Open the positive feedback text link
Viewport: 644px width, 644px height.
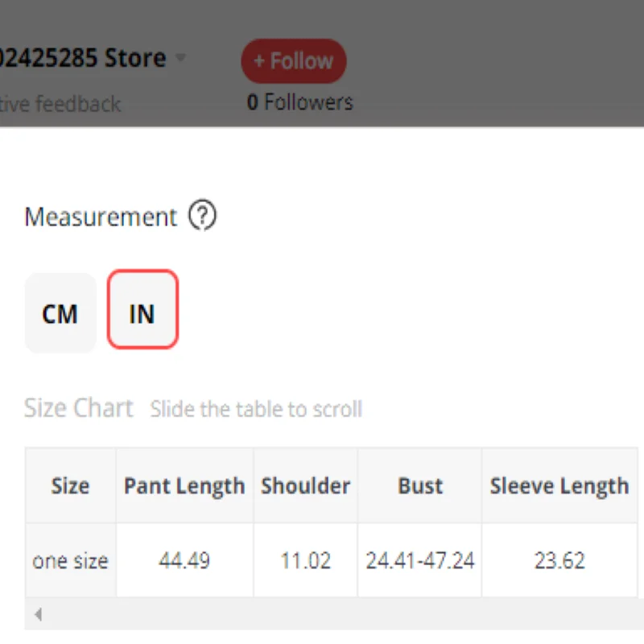[60, 103]
